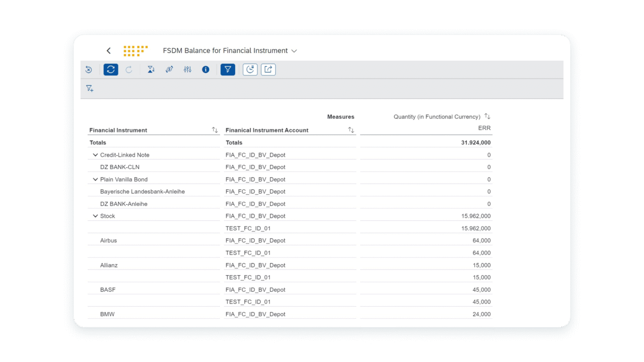Toggle sorting on Financial Instrument column
644x362 pixels.
coord(214,130)
